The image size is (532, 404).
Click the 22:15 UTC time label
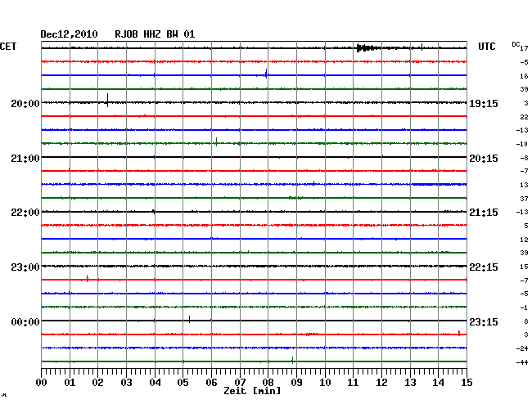[484, 267]
